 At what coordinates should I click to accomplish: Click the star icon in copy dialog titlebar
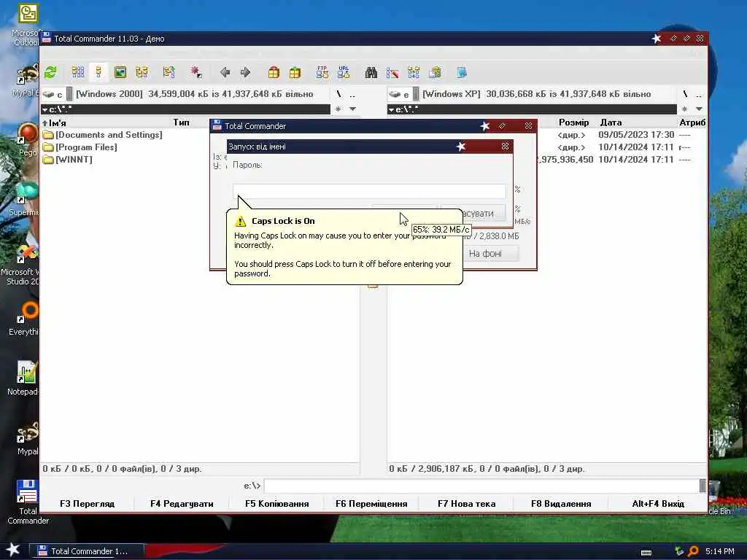click(485, 125)
